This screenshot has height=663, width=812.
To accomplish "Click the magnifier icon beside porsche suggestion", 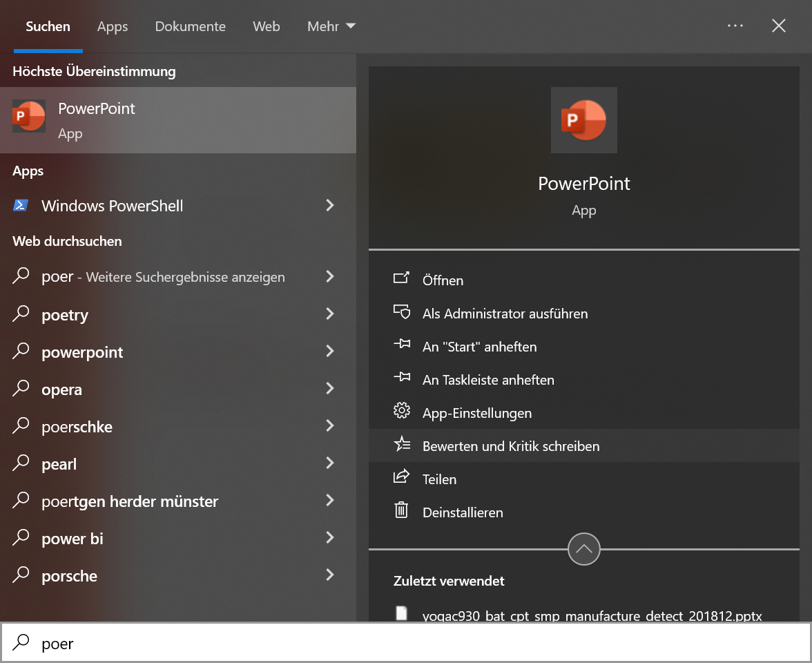I will (x=21, y=575).
